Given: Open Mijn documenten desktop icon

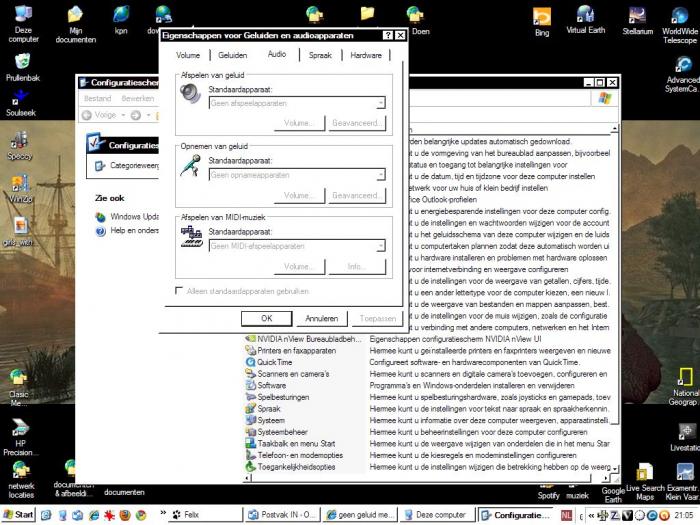Looking at the screenshot, I should point(75,25).
